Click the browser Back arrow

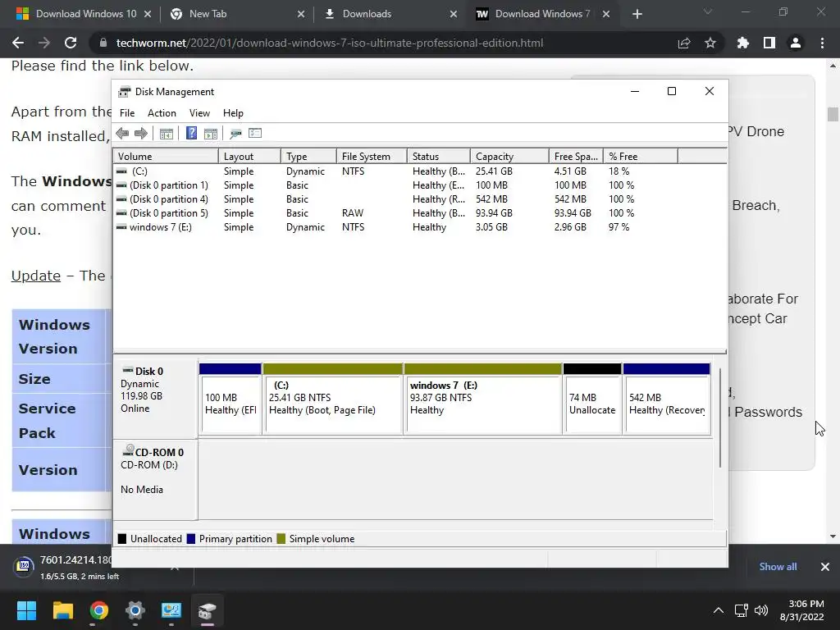coord(18,43)
